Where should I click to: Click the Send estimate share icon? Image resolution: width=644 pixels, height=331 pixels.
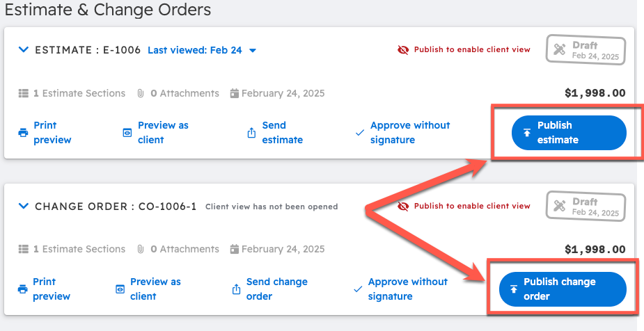(x=251, y=133)
